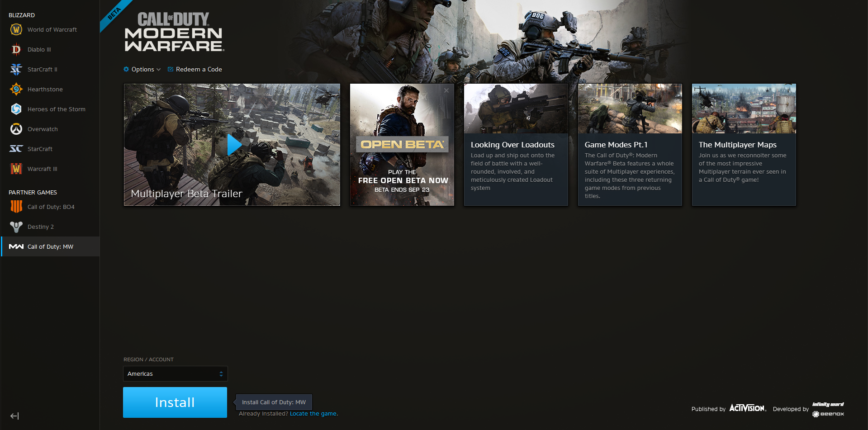The image size is (868, 430).
Task: Open World of Warcraft icon in sidebar
Action: (16, 29)
